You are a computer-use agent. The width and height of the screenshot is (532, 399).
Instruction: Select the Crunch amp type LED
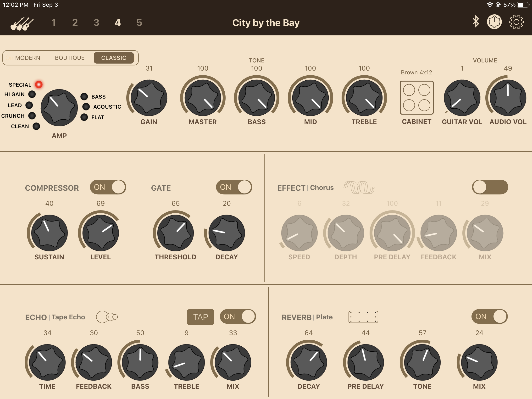tap(32, 116)
